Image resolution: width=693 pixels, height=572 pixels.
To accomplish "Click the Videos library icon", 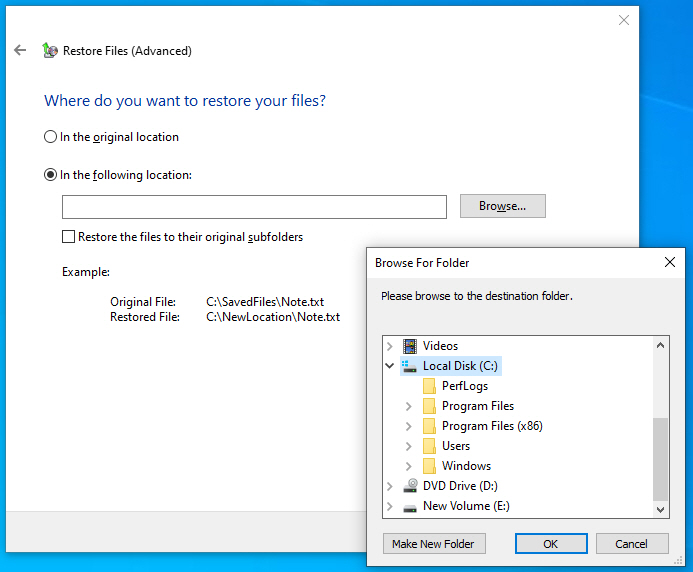I will (x=410, y=346).
